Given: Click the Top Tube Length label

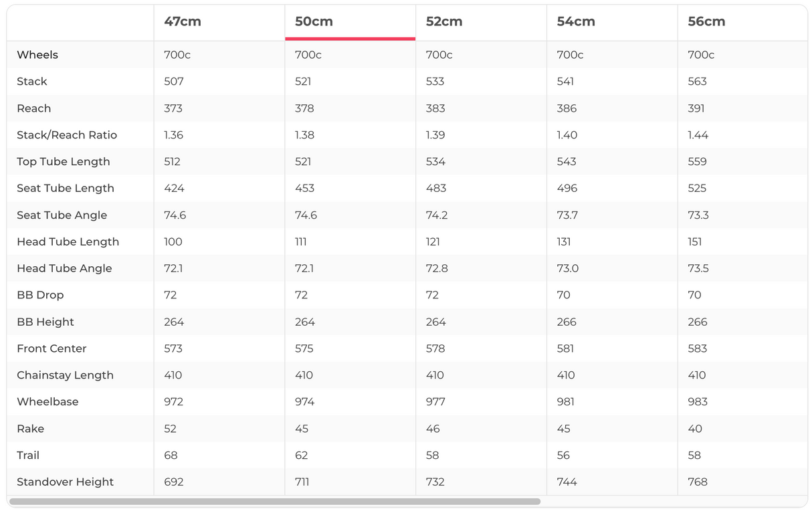Looking at the screenshot, I should [64, 162].
